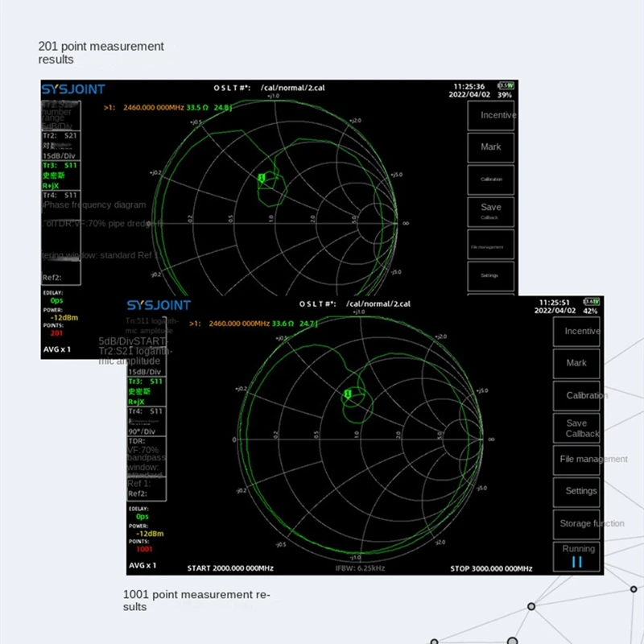Click EDELAY 0ps on the upper screen

pyautogui.click(x=56, y=300)
